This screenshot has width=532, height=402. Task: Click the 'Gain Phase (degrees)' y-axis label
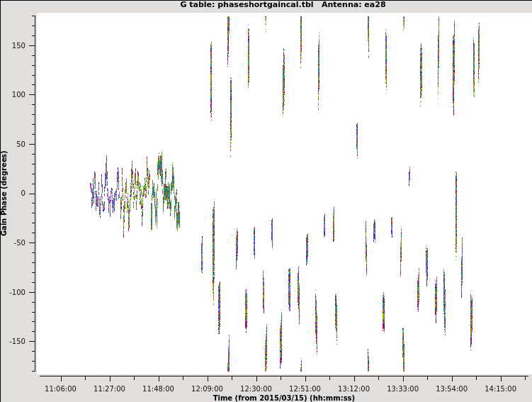pos(5,193)
